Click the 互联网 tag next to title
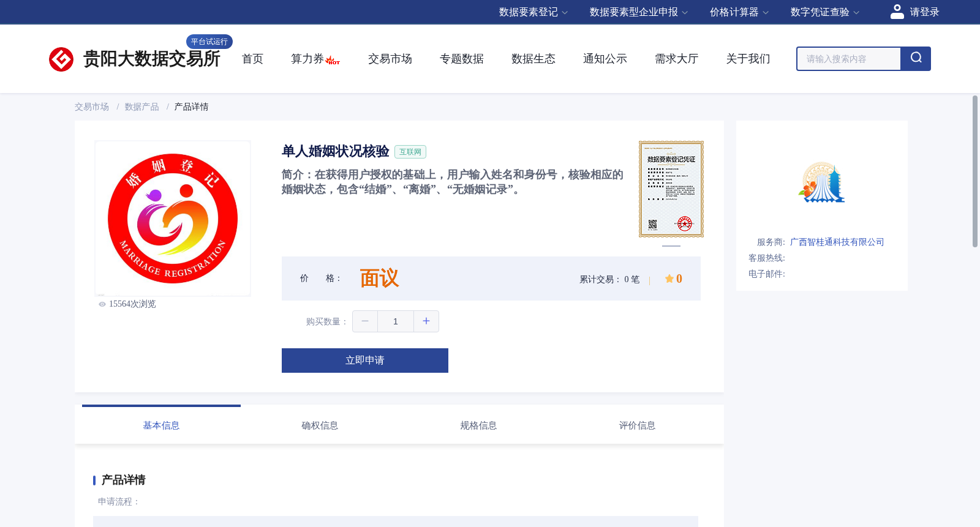Screen dimensions: 980x527 point(410,152)
